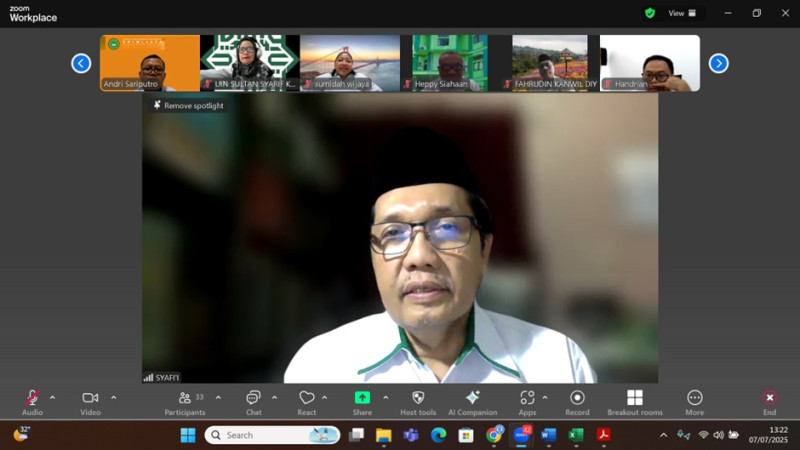This screenshot has width=800, height=450.
Task: Click the red End meeting button
Action: tap(769, 403)
